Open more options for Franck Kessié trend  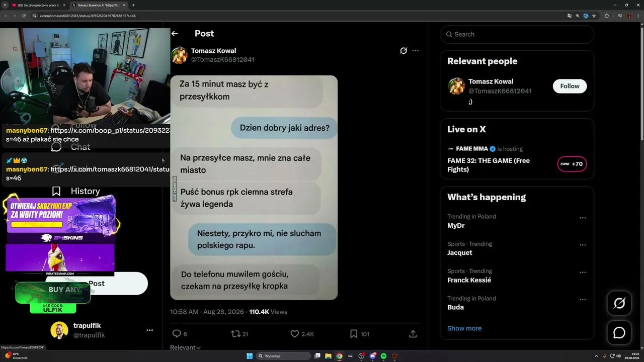pos(583,272)
